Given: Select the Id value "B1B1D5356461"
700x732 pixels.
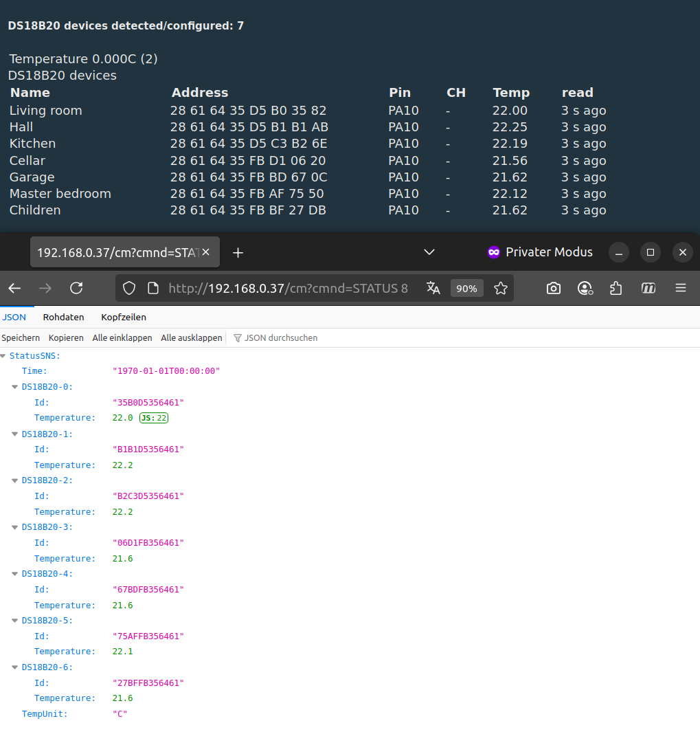Looking at the screenshot, I should tap(148, 449).
